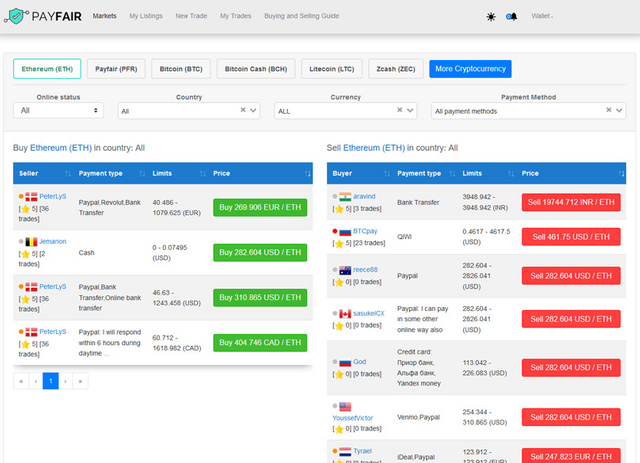Viewport: 640px width, 463px height.
Task: Click the Russian flag next to God
Action: [345, 362]
